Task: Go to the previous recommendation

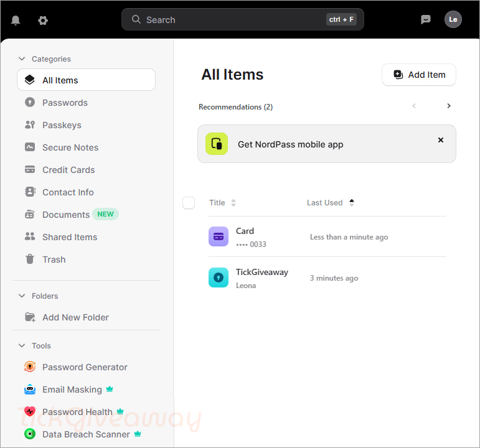Action: (414, 106)
